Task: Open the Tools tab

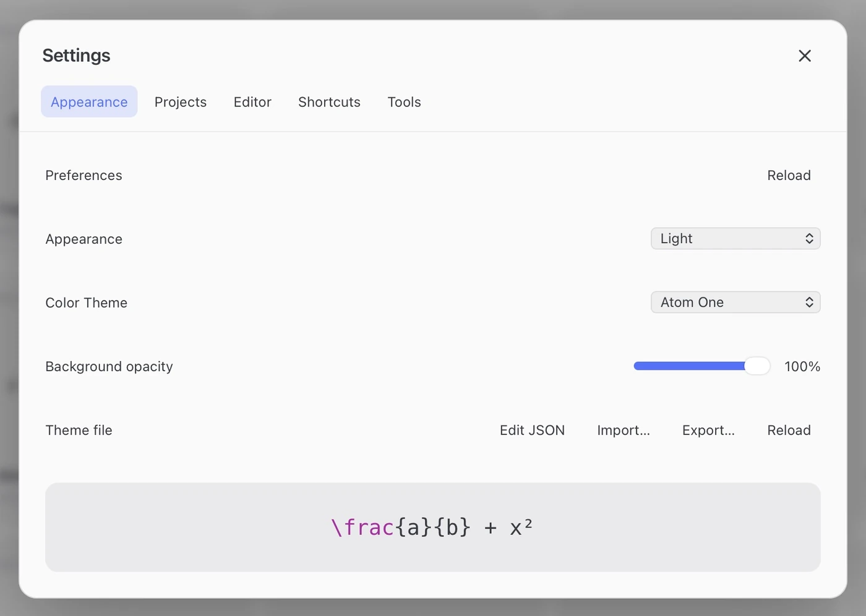Action: point(404,101)
